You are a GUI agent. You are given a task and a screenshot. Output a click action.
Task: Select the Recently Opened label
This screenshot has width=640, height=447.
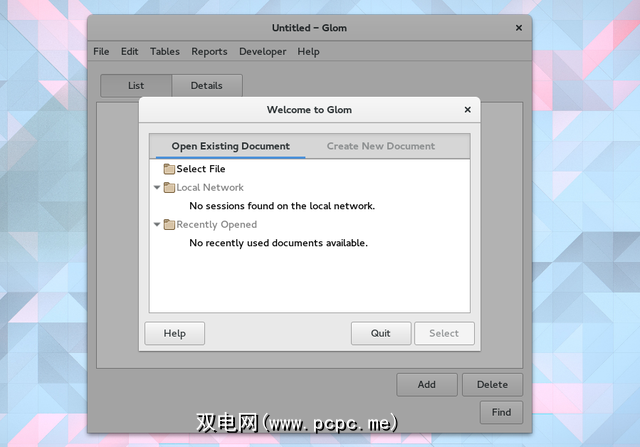click(217, 225)
